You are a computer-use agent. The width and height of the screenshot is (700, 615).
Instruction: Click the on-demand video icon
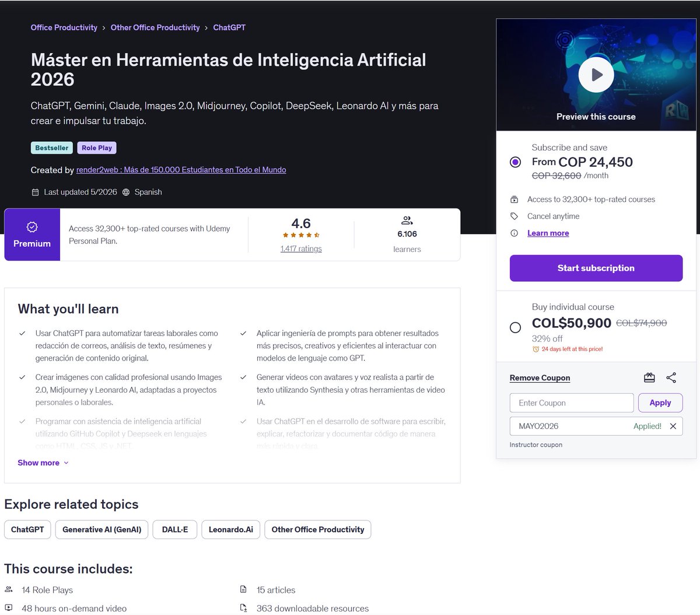click(9, 608)
